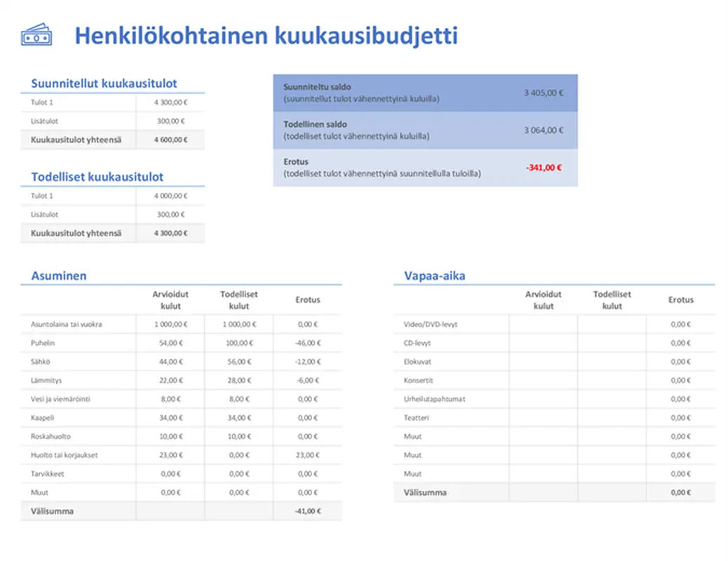728x561 pixels.
Task: Click Arvioidut kulut header in Vapaa-aika table
Action: click(544, 299)
